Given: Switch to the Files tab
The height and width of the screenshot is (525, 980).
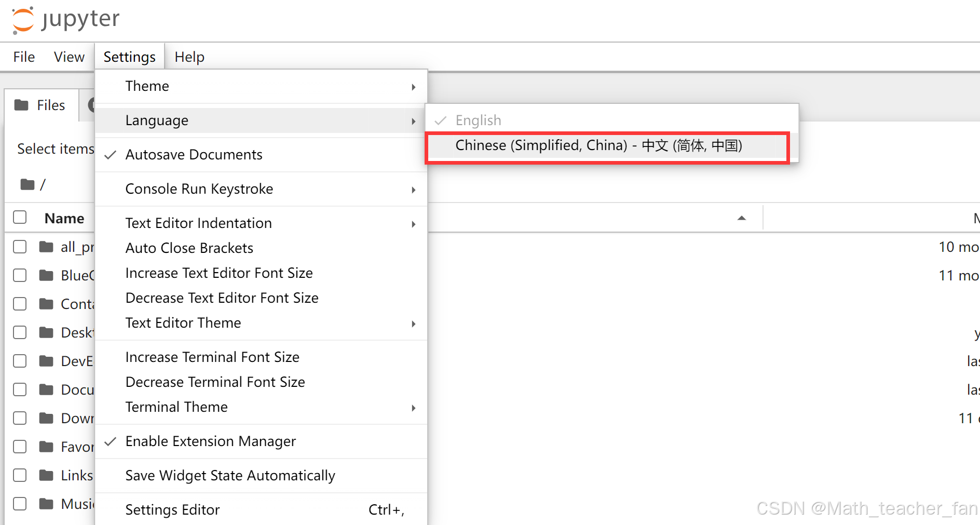Looking at the screenshot, I should 42,105.
